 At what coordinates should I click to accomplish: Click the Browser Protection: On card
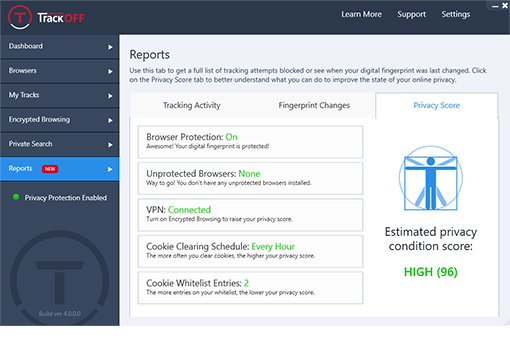coord(250,142)
